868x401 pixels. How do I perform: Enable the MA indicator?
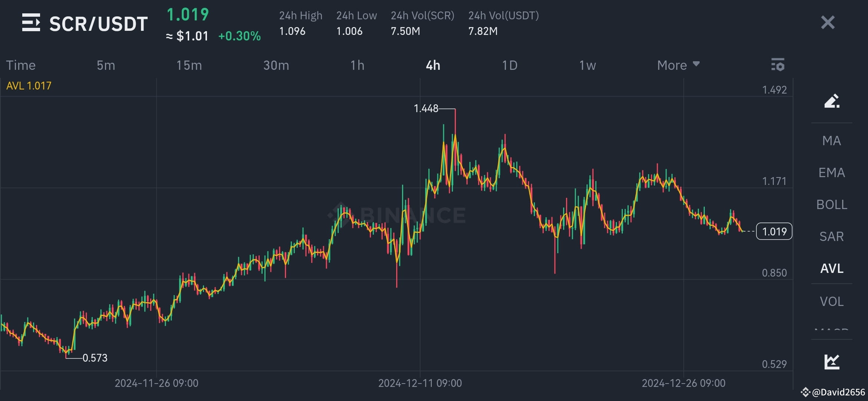(831, 140)
